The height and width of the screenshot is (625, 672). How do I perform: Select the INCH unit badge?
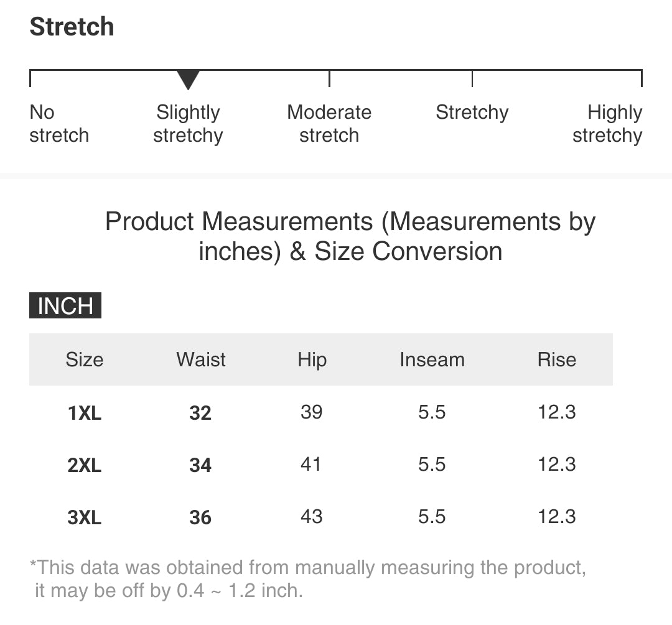pos(65,306)
